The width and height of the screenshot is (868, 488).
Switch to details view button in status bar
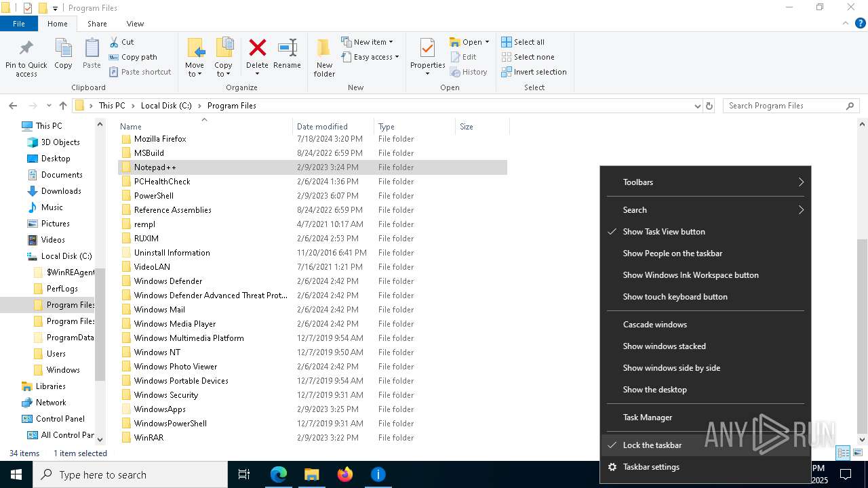click(x=844, y=453)
